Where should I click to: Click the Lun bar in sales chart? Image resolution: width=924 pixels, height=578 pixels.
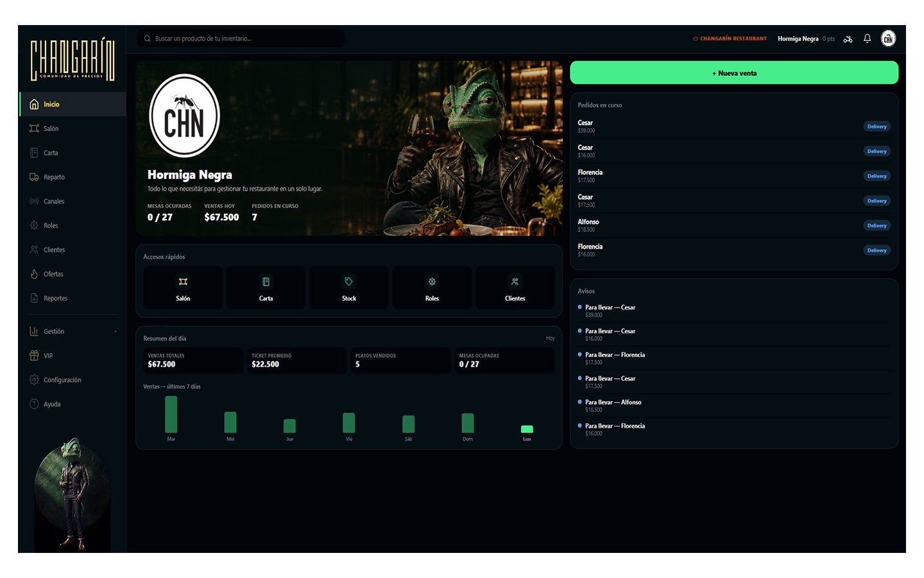click(x=527, y=429)
